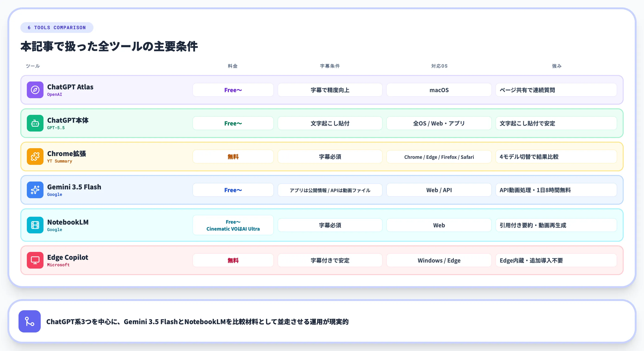The image size is (644, 351).
Task: Click the Cinematic VOはAI Ultra price cell
Action: pyautogui.click(x=233, y=225)
